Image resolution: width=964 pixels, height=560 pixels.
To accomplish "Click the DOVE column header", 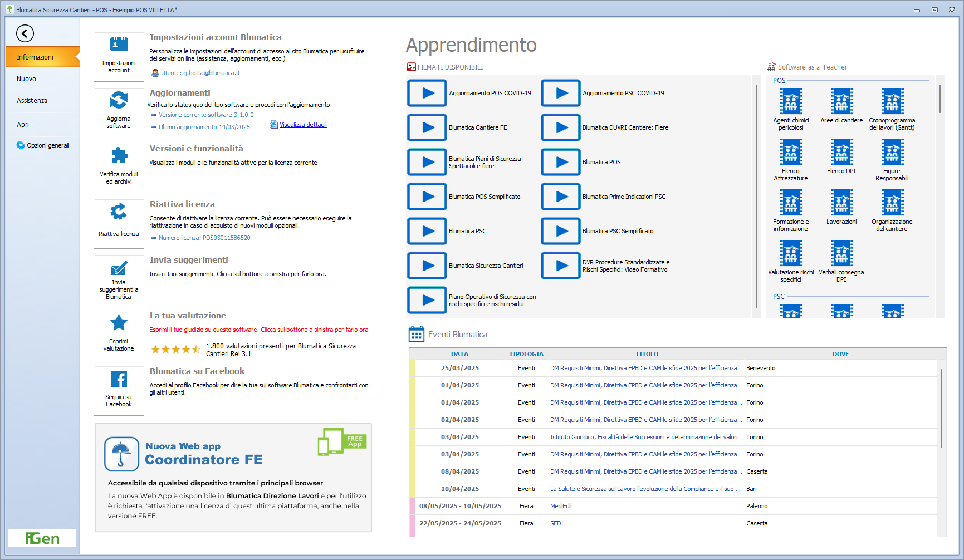I will point(840,354).
